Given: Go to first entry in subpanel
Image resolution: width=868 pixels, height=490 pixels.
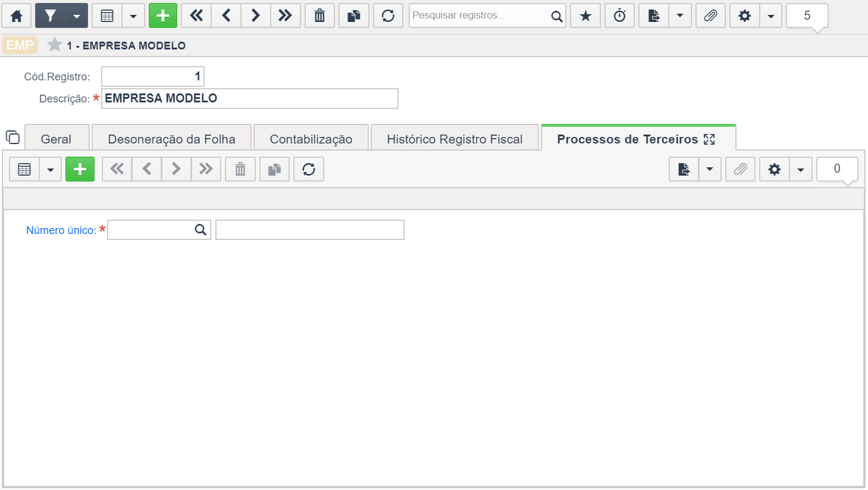Looking at the screenshot, I should click(117, 169).
